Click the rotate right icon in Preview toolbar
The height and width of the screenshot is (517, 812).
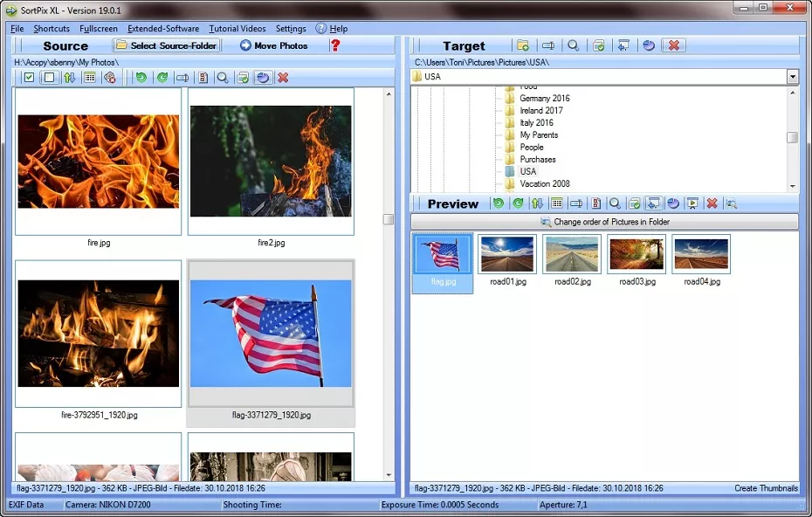click(518, 203)
